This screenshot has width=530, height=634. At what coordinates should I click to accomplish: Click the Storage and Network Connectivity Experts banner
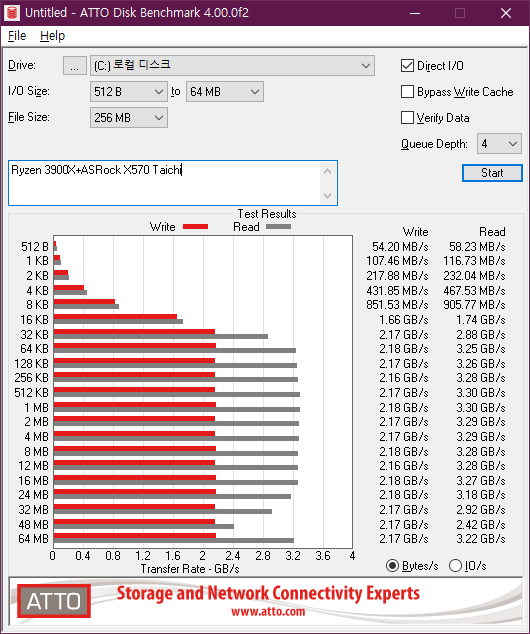[268, 593]
